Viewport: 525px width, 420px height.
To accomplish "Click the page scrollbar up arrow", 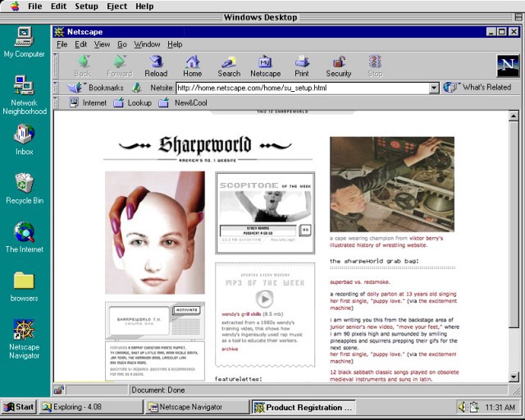I will pyautogui.click(x=514, y=116).
